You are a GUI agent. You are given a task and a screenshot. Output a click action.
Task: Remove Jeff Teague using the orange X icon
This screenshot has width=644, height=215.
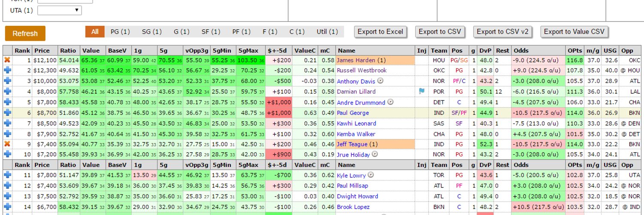pyautogui.click(x=7, y=144)
